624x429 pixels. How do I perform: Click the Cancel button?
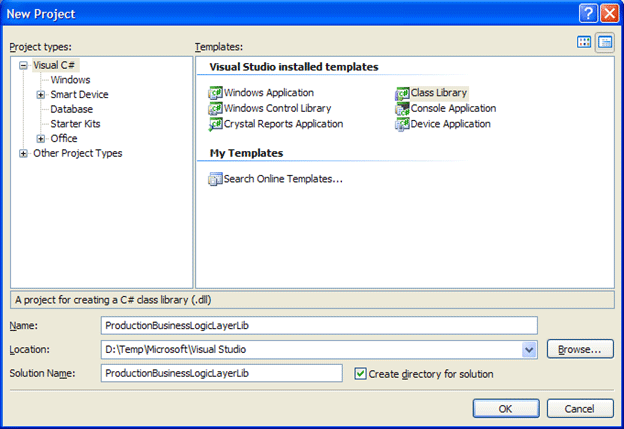pyautogui.click(x=580, y=409)
